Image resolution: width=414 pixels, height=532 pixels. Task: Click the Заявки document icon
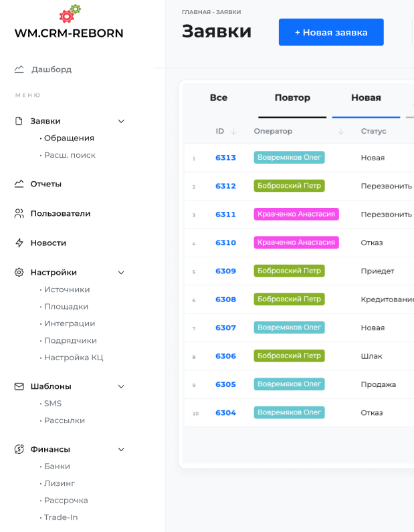point(19,121)
